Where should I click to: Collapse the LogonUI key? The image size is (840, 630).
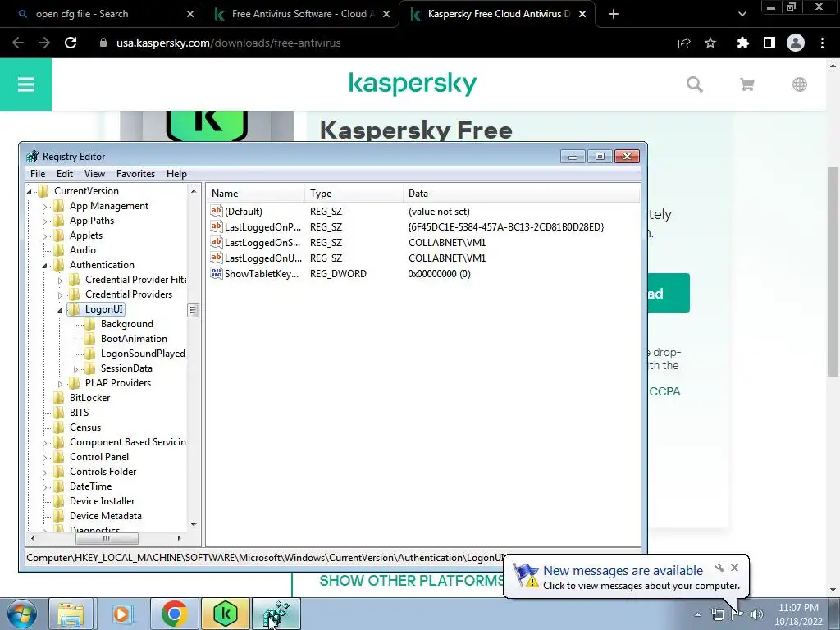(60, 309)
